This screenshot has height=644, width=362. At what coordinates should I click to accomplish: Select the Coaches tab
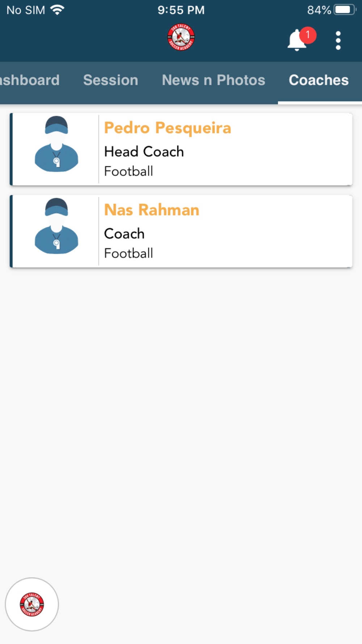pos(319,80)
